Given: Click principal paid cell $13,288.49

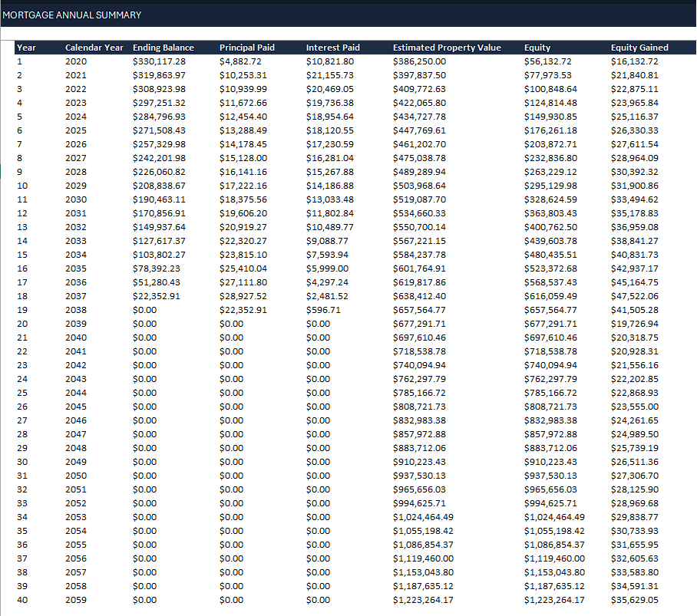Looking at the screenshot, I should pos(243,130).
